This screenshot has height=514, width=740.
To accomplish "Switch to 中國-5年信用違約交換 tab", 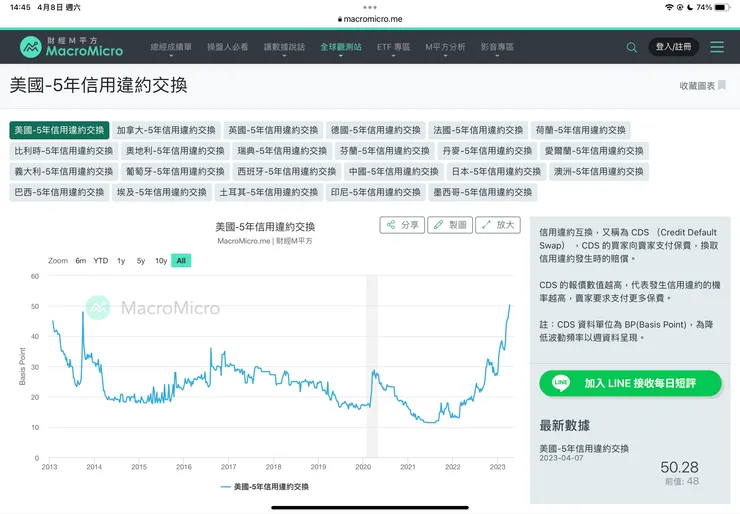I will [x=394, y=172].
